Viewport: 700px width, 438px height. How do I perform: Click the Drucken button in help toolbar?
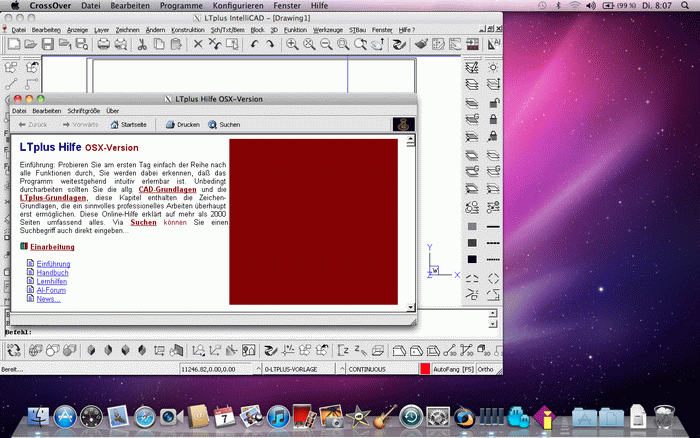tap(183, 125)
